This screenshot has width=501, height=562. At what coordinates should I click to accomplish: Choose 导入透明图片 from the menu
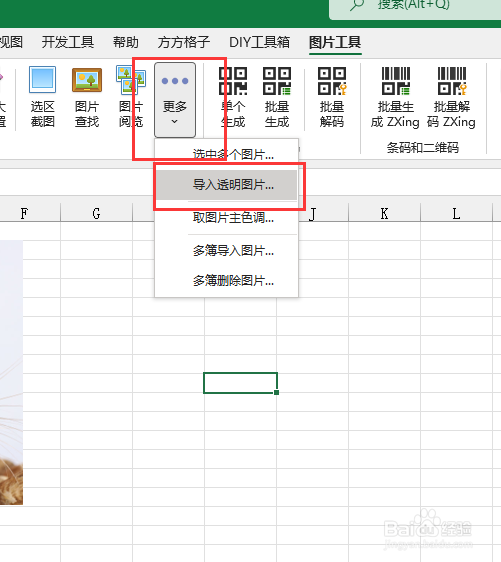coord(226,185)
